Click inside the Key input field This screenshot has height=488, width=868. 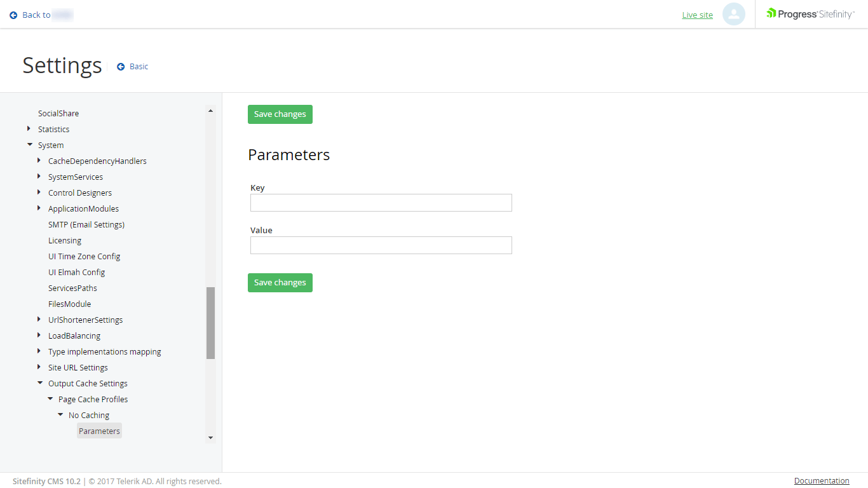pyautogui.click(x=381, y=202)
